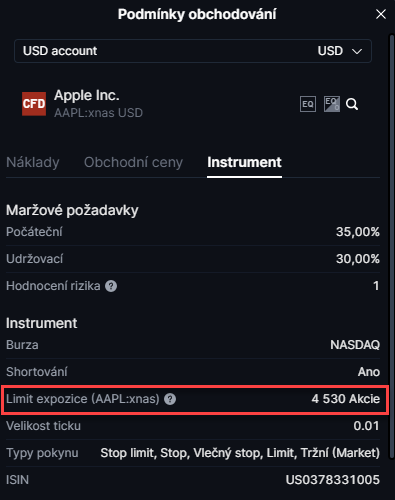
Task: Click the red CFD instrument badge
Action: pyautogui.click(x=34, y=104)
